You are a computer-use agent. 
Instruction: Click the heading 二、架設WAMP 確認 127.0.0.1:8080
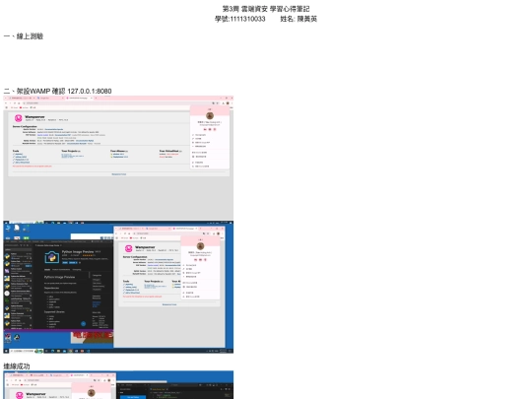(x=57, y=91)
